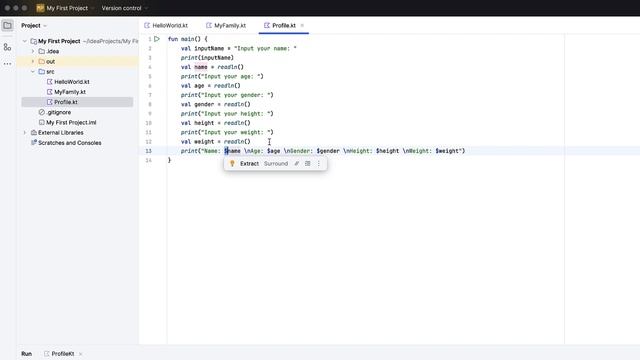Select Profile.kt in project tree
This screenshot has height=360, width=640.
pos(77,102)
